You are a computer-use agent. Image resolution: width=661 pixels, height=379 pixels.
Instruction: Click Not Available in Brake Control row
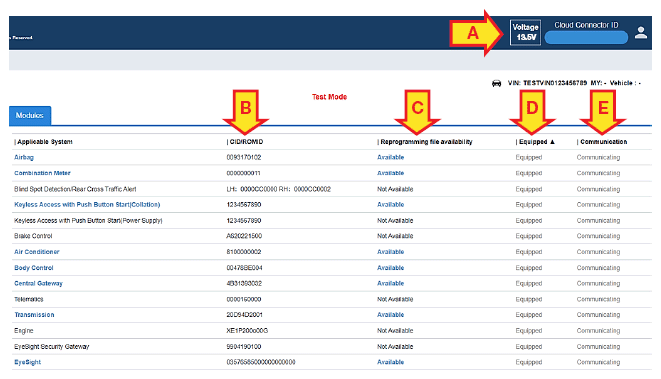[395, 236]
